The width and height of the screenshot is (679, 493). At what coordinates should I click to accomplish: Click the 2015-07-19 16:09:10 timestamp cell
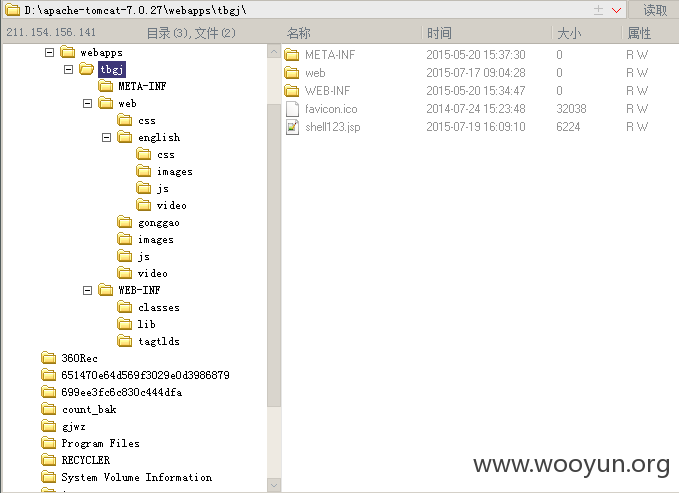click(x=475, y=127)
